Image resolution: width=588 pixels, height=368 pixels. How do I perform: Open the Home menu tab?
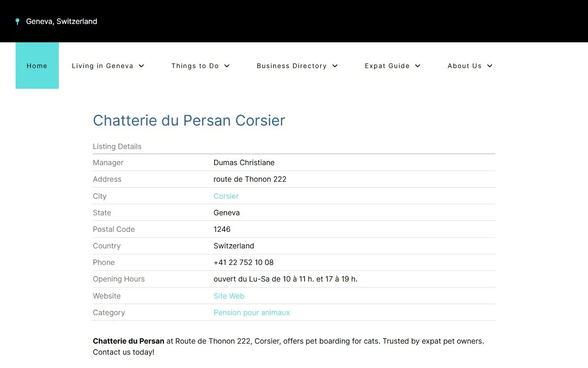37,66
